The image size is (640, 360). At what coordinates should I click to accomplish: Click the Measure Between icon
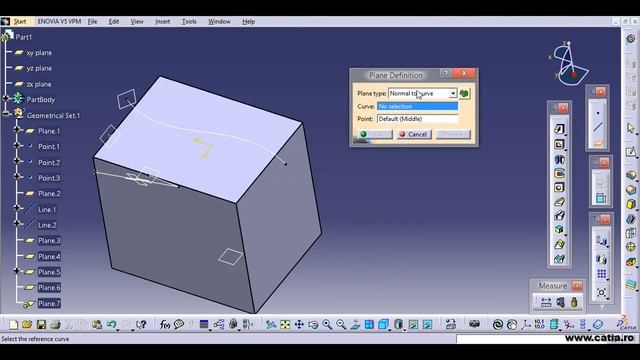point(546,302)
